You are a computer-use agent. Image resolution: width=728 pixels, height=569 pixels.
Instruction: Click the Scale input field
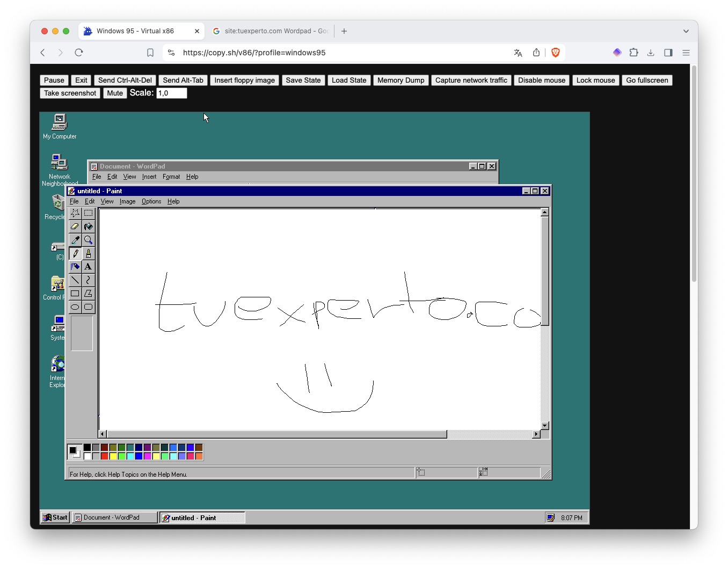[x=171, y=93]
